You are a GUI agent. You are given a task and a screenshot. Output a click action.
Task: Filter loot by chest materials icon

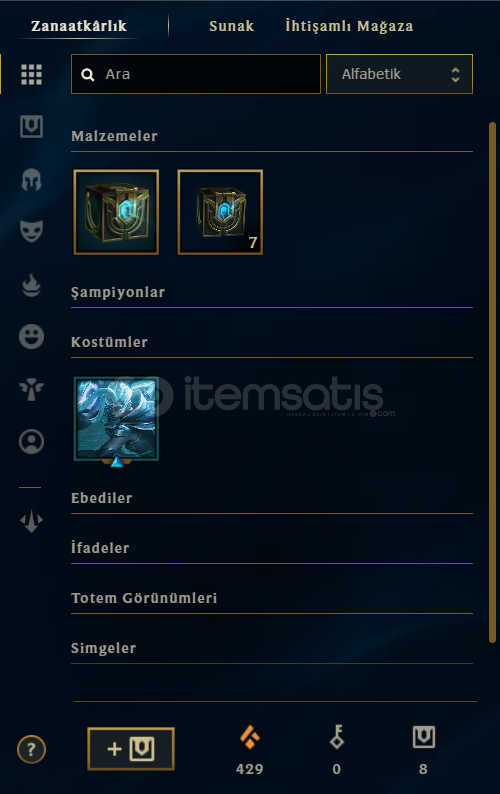pos(31,127)
